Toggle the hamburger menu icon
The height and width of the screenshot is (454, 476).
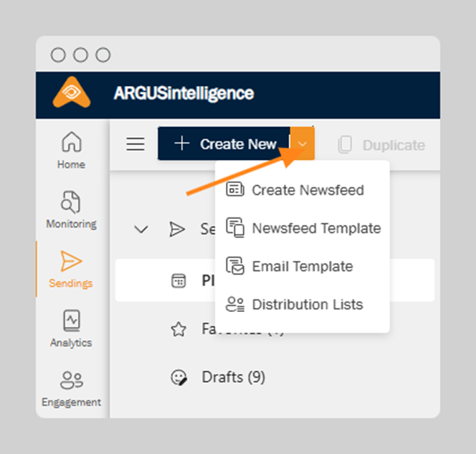coord(135,144)
